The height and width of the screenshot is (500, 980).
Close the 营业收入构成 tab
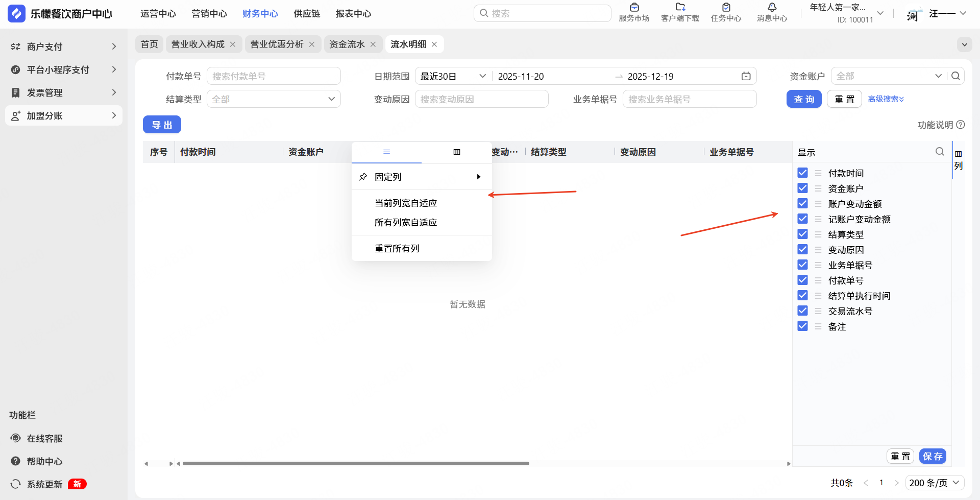pos(233,44)
